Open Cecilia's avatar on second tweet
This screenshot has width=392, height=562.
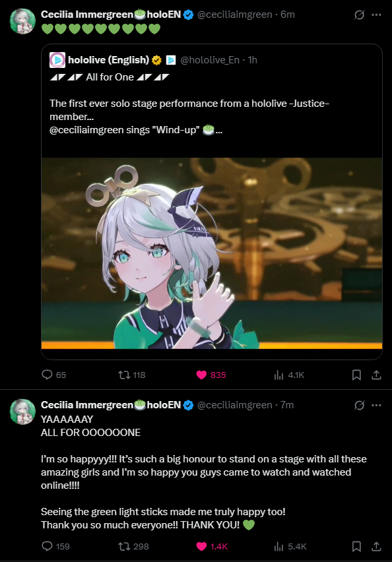coord(22,412)
